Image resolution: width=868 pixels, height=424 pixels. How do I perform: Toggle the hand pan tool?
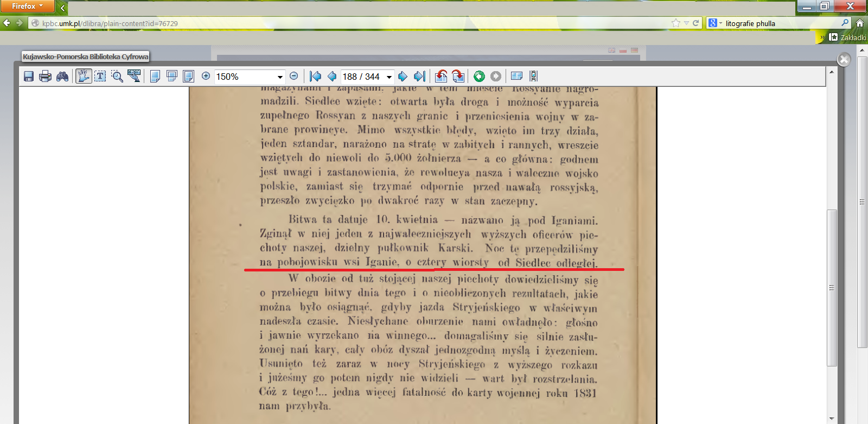point(83,77)
